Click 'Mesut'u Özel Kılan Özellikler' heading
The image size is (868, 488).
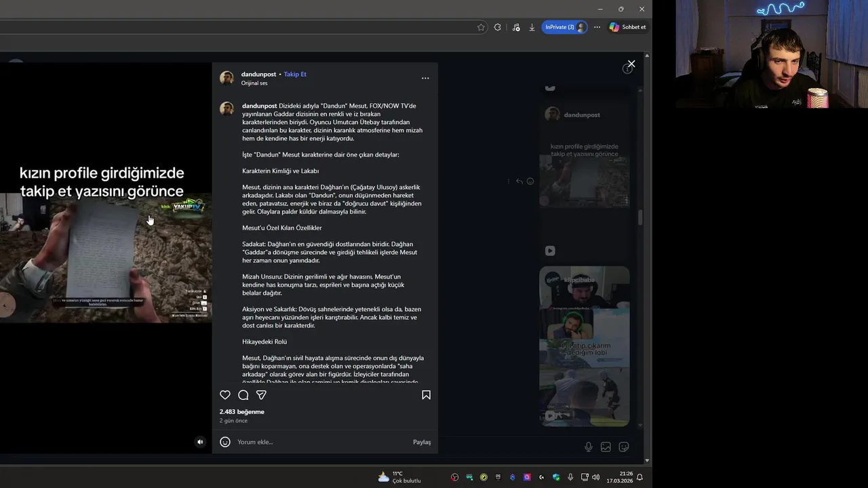point(282,228)
